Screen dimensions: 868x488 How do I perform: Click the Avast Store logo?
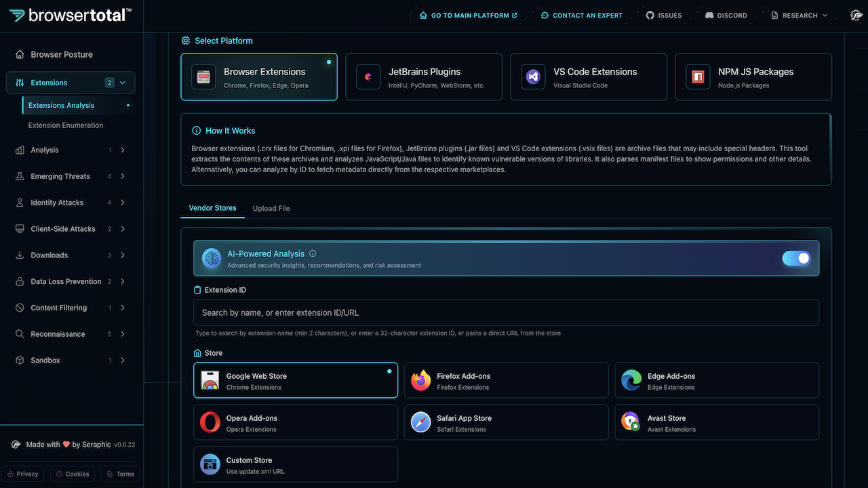(x=631, y=423)
